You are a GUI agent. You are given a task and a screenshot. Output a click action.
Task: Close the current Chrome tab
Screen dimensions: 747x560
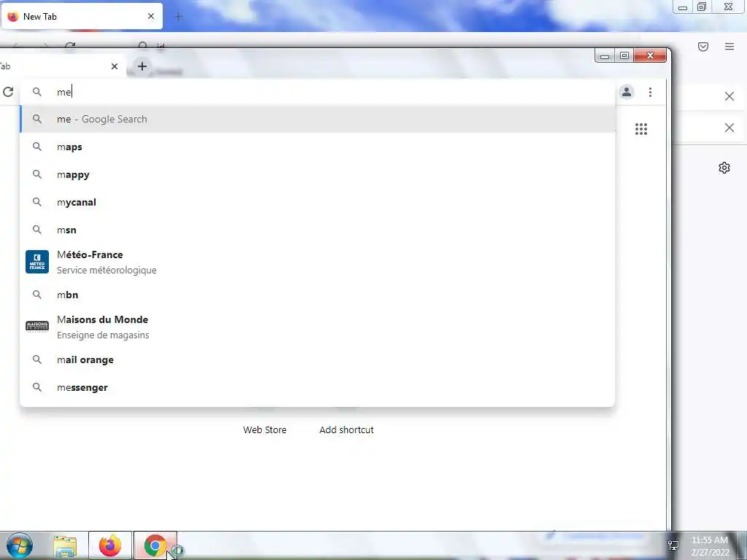coord(115,66)
